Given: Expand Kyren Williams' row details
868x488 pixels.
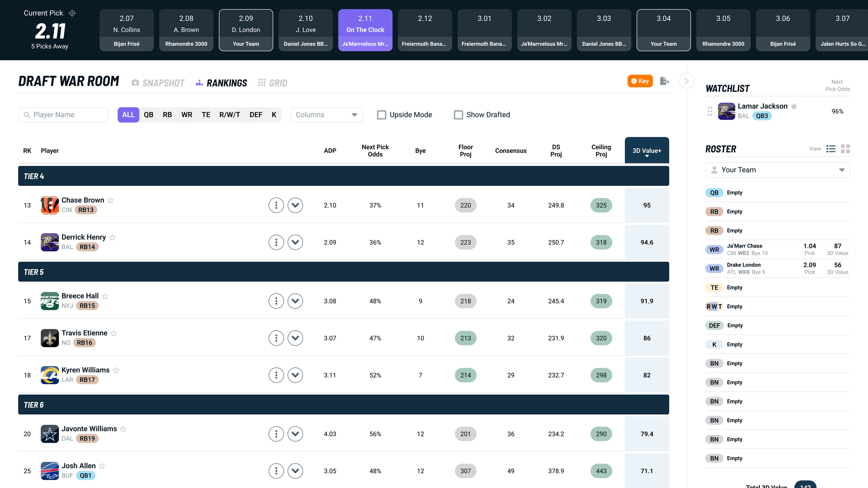Looking at the screenshot, I should [x=295, y=375].
